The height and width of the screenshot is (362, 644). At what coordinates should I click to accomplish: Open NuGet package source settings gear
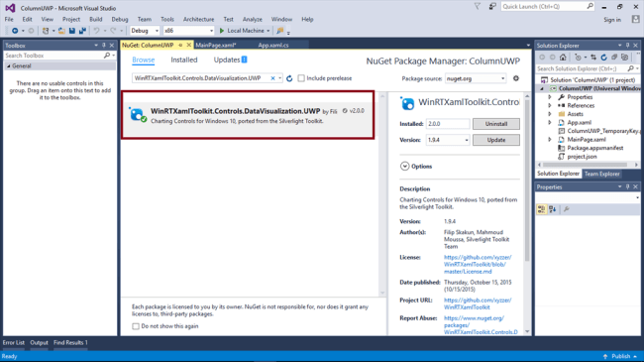tap(516, 78)
